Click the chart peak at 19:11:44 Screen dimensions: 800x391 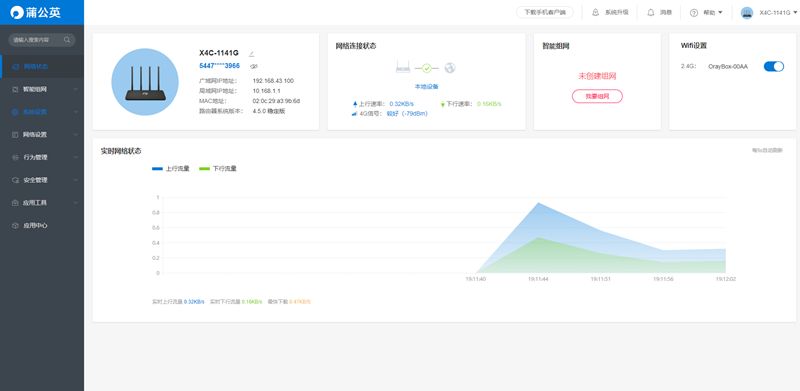[x=538, y=203]
